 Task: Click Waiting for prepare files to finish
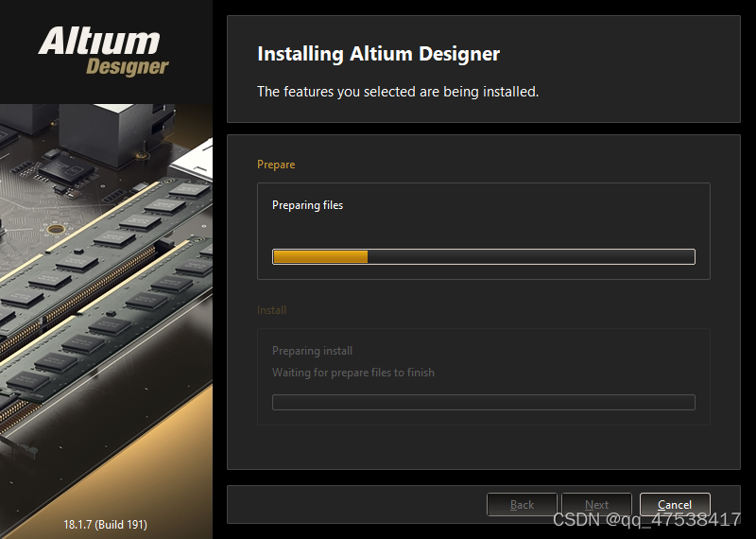352,373
